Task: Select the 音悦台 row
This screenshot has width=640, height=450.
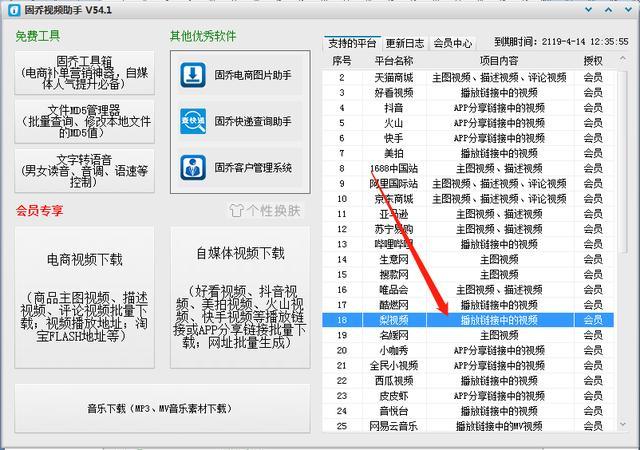Action: [468, 410]
